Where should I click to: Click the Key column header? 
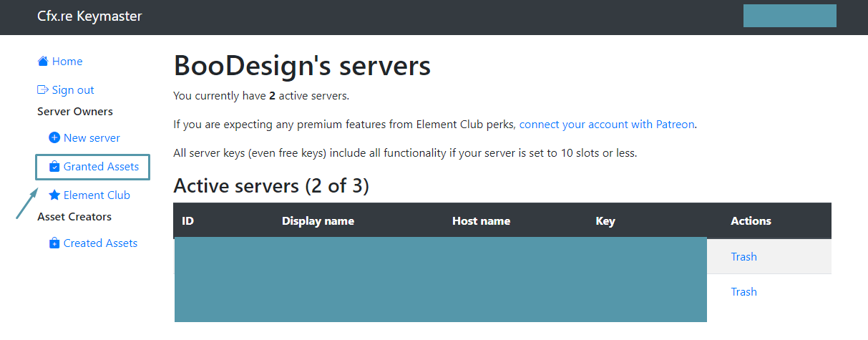pyautogui.click(x=605, y=220)
